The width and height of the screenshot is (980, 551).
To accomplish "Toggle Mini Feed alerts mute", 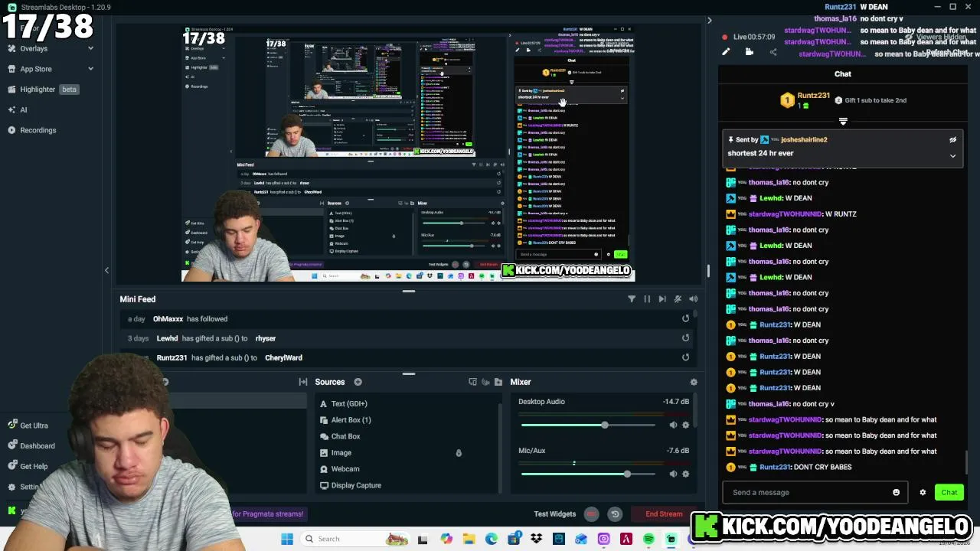I will click(678, 299).
